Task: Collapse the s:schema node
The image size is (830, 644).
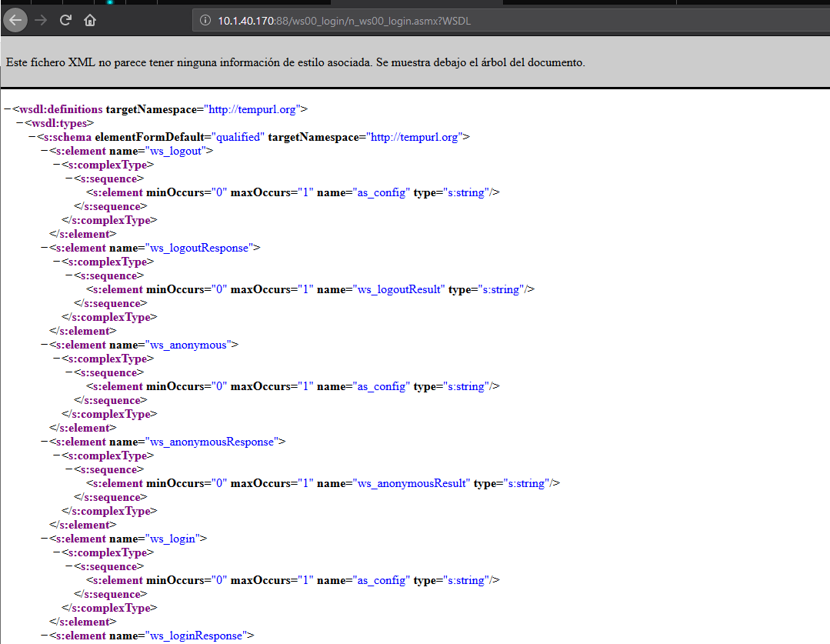Action: pos(32,138)
